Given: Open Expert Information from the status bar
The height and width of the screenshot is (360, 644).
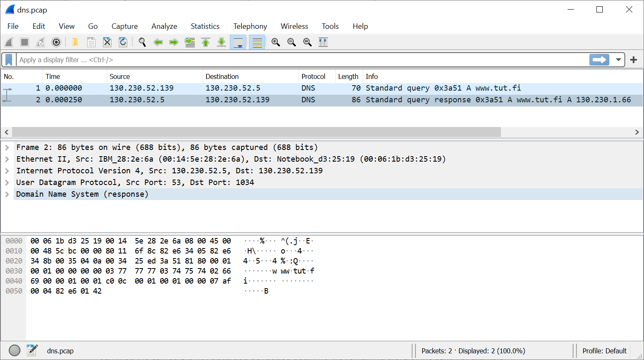Looking at the screenshot, I should click(x=14, y=350).
